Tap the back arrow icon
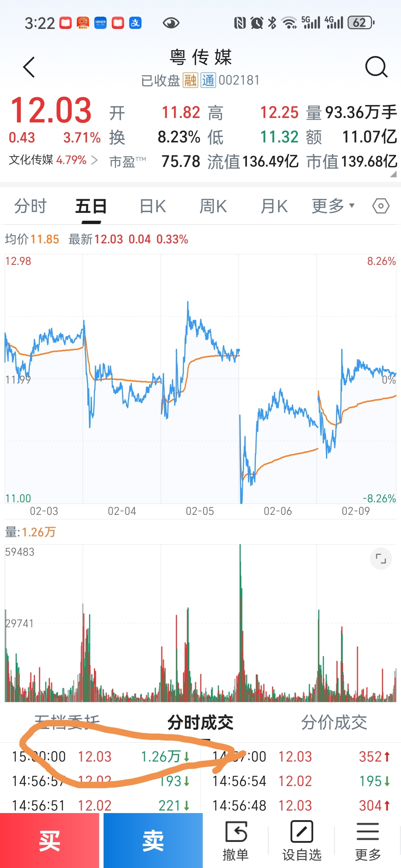 coord(29,67)
